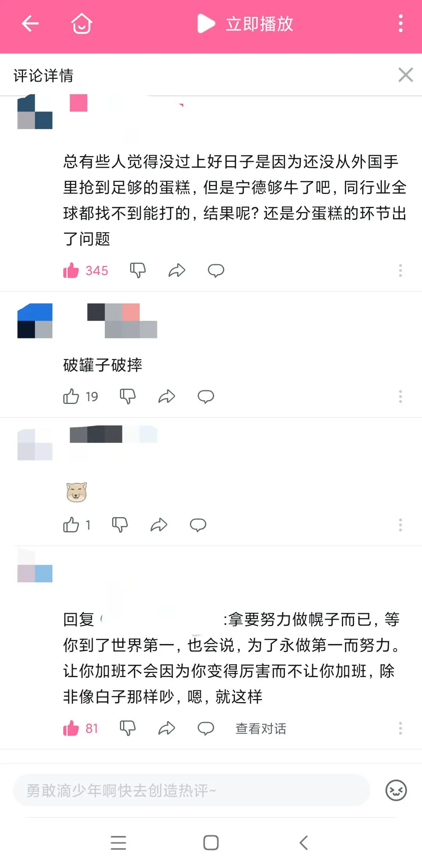Share the reply with 81 likes

point(167,728)
